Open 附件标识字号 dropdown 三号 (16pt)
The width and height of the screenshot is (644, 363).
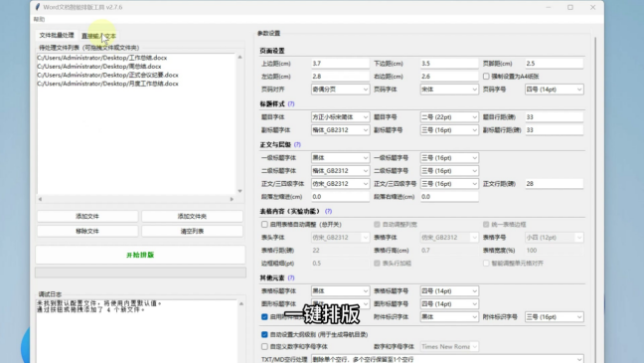point(554,317)
